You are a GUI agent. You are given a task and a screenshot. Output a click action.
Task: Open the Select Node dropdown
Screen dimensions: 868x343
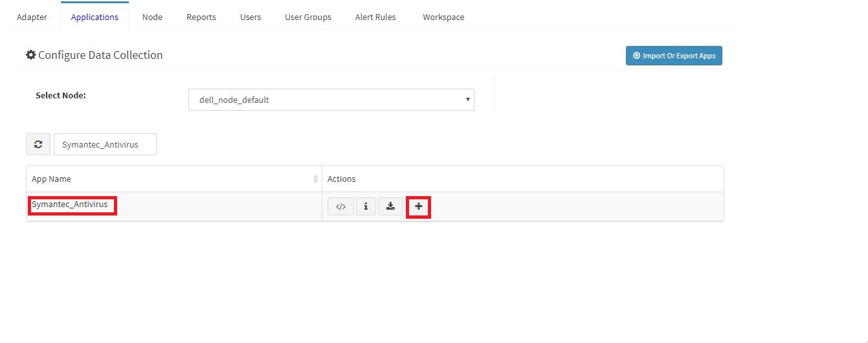click(331, 100)
